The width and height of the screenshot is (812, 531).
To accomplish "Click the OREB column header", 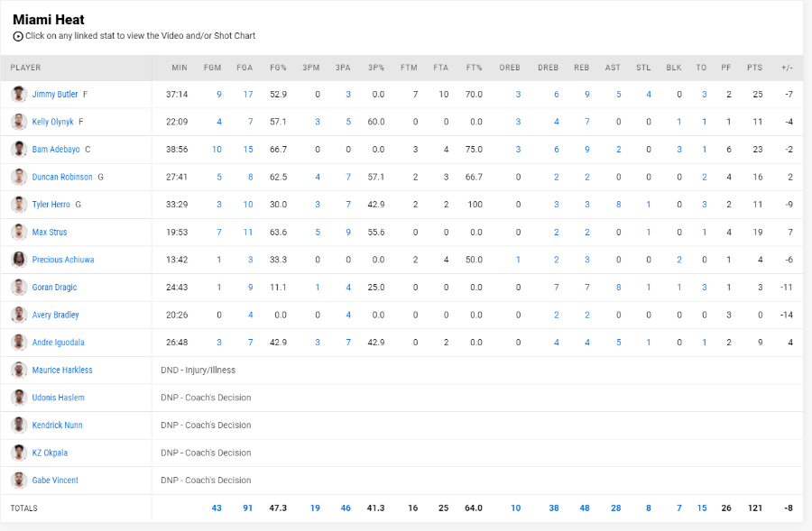I will tap(510, 68).
